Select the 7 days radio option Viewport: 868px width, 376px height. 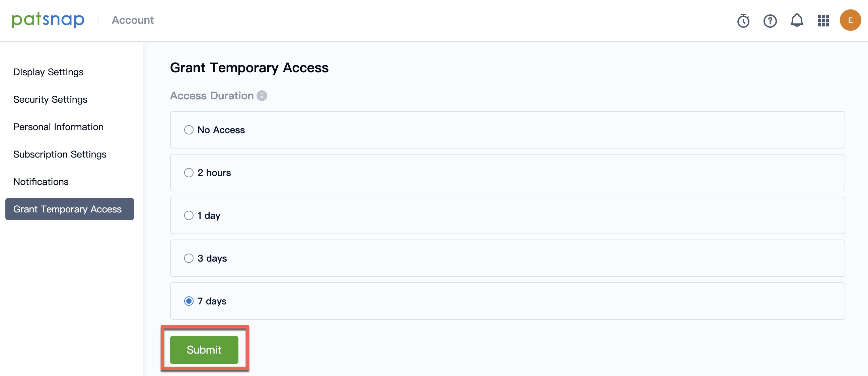[x=189, y=301]
